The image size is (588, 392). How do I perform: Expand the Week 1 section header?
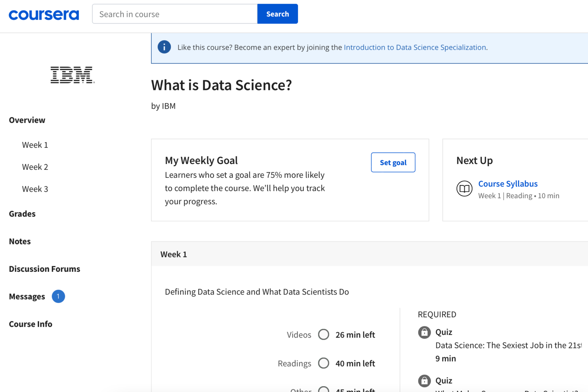click(173, 254)
